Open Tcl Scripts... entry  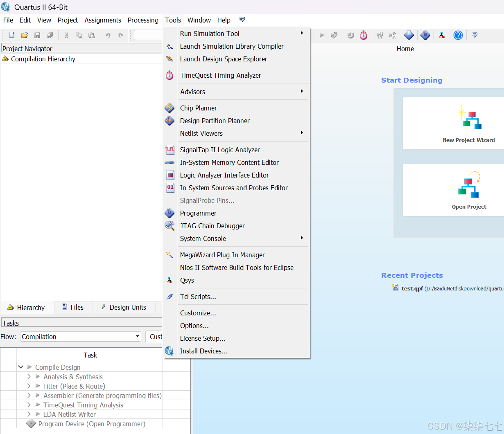coord(236,297)
